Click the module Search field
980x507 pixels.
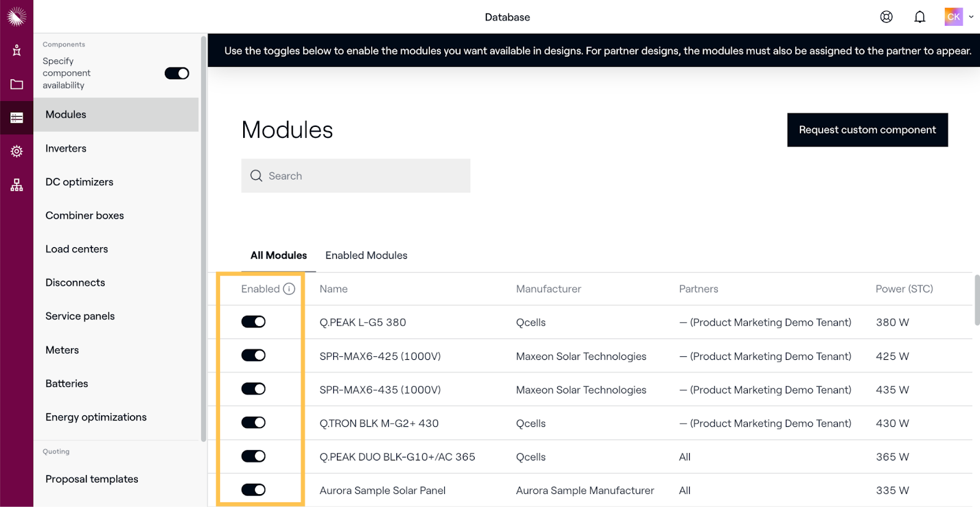click(356, 176)
